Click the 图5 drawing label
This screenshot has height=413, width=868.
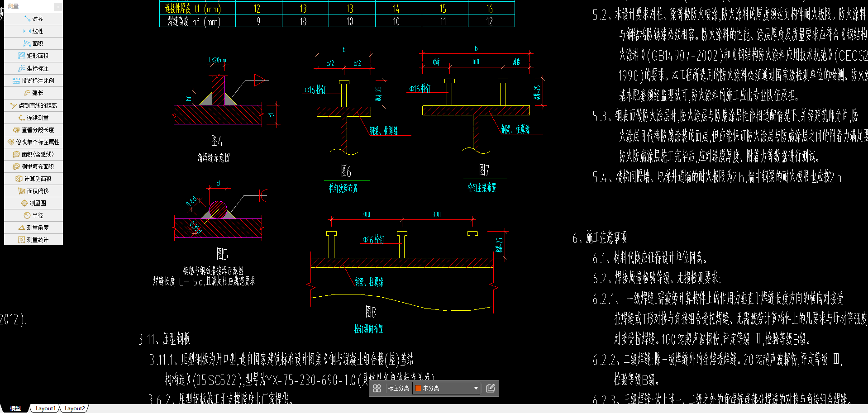pos(222,254)
